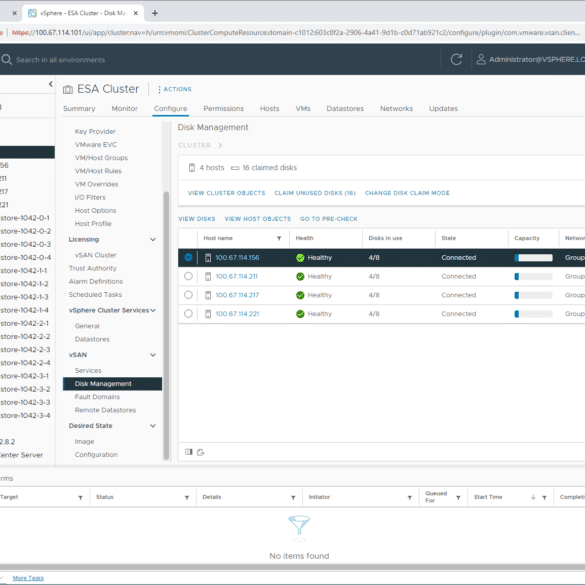This screenshot has height=585, width=585.
Task: Click the Target column filter icon
Action: tap(80, 498)
